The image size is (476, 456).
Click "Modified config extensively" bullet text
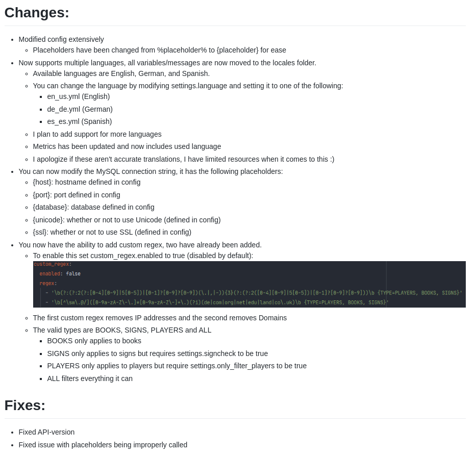61,39
